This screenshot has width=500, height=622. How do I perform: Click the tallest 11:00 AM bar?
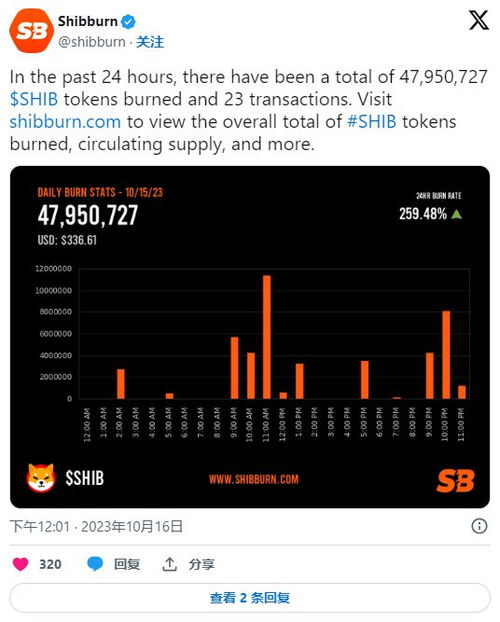pos(267,337)
